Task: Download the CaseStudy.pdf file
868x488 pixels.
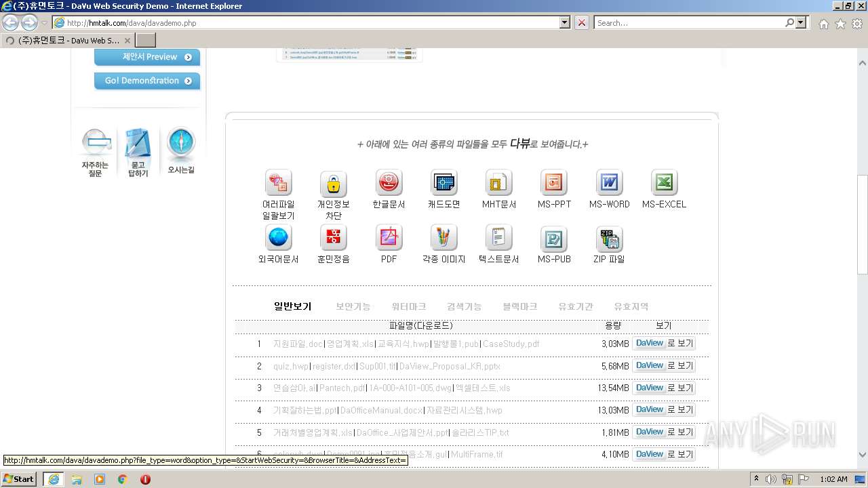Action: point(511,344)
